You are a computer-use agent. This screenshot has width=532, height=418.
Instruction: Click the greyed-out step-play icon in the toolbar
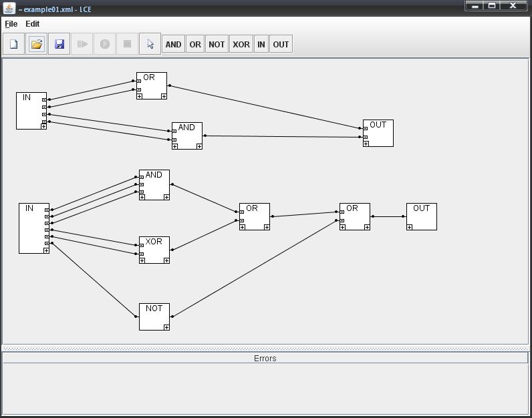pyautogui.click(x=82, y=44)
